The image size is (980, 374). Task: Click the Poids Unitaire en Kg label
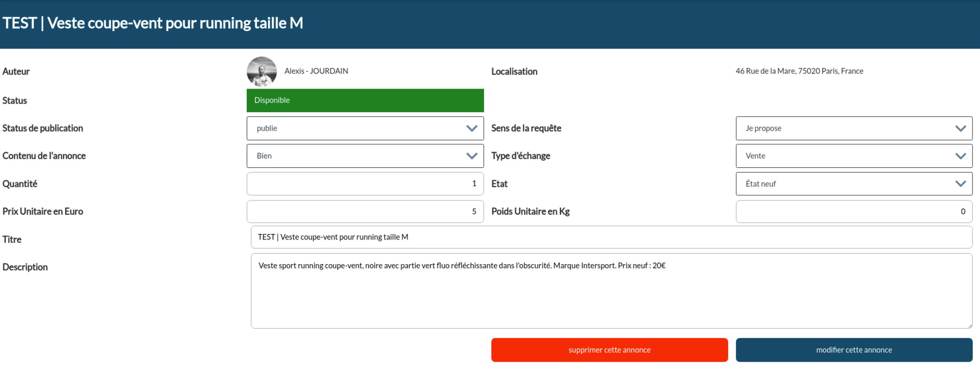(530, 212)
